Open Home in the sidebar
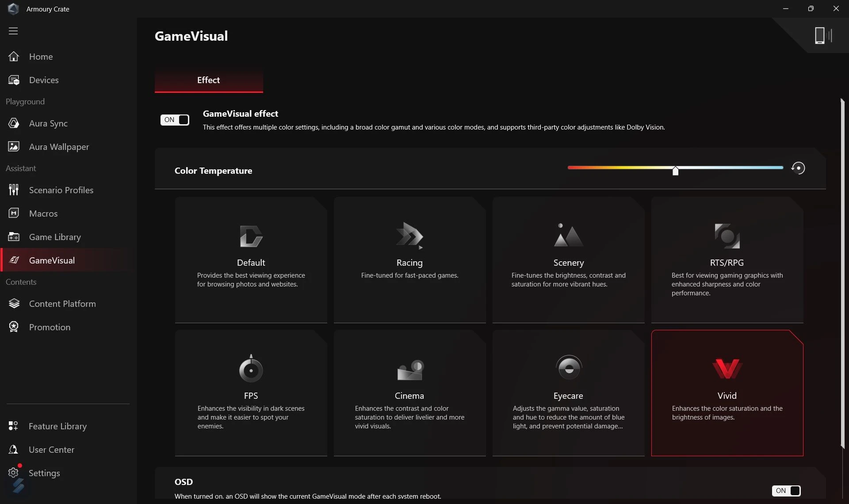 click(x=69, y=57)
